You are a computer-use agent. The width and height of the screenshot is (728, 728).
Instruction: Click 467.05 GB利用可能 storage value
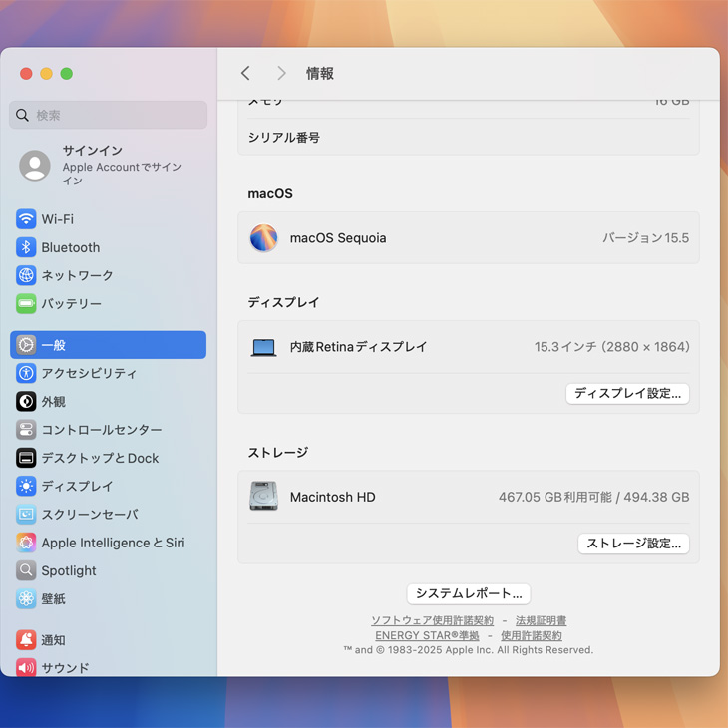[555, 497]
